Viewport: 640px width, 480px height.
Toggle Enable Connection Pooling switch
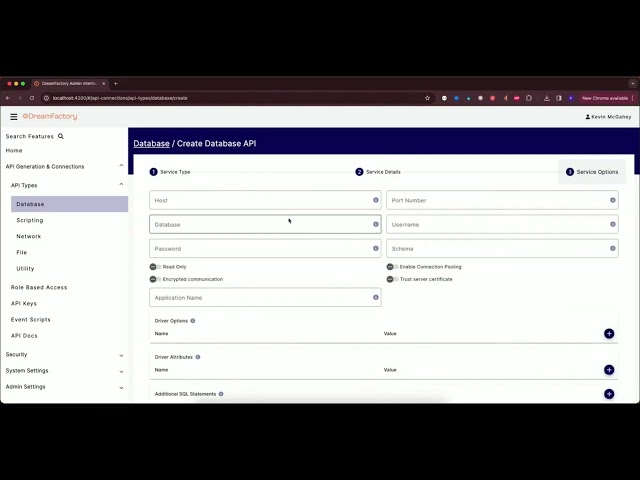click(392, 267)
